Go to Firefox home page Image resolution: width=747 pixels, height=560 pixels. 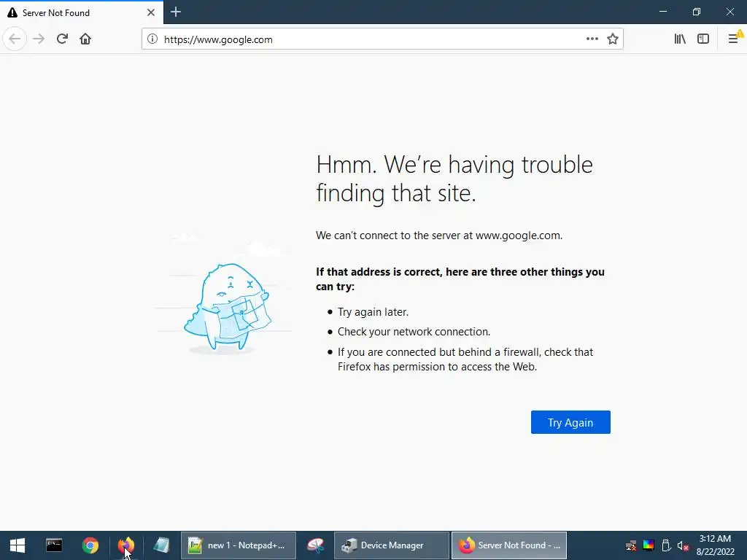click(x=85, y=39)
